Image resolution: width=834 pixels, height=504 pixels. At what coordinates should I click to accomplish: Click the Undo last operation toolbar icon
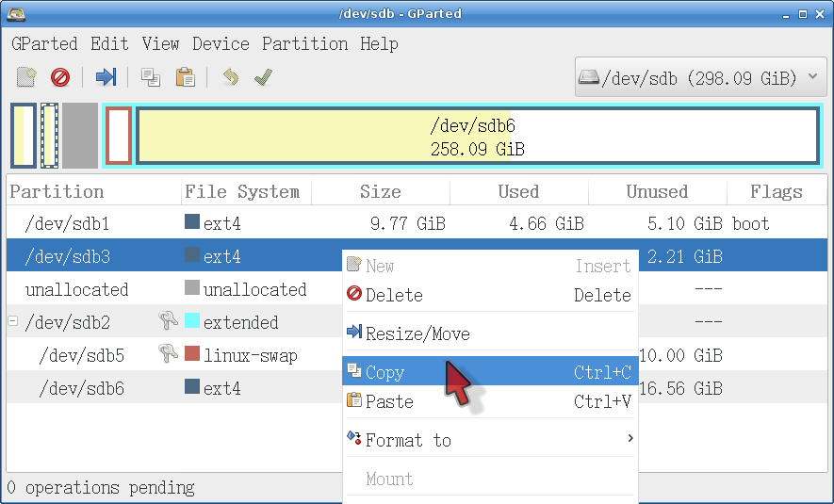tap(230, 77)
